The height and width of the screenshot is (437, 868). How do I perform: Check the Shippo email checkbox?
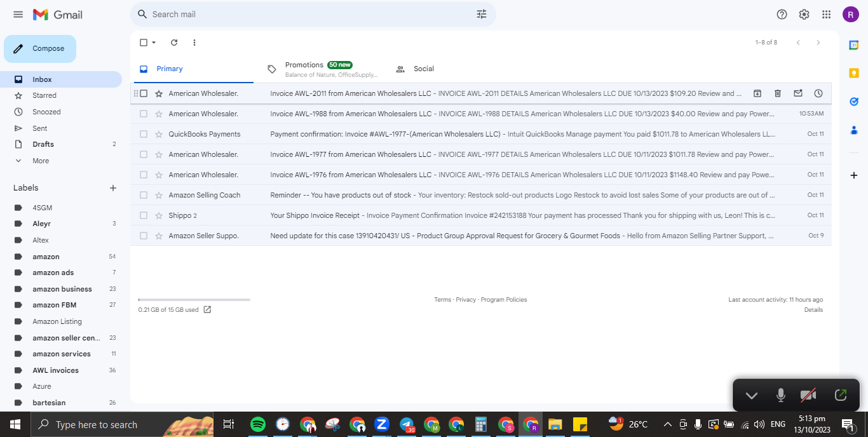tap(144, 215)
